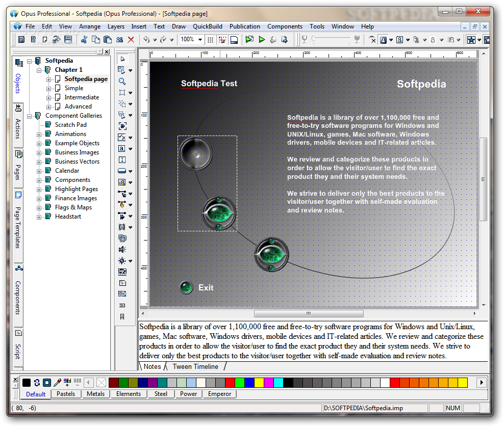Click the green Preview play icon

tap(262, 39)
